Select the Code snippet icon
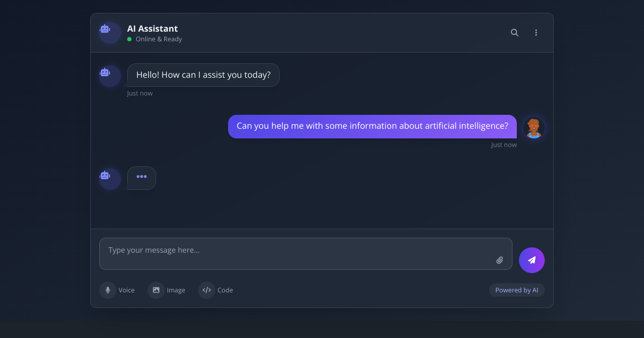The width and height of the screenshot is (644, 338). (x=207, y=290)
